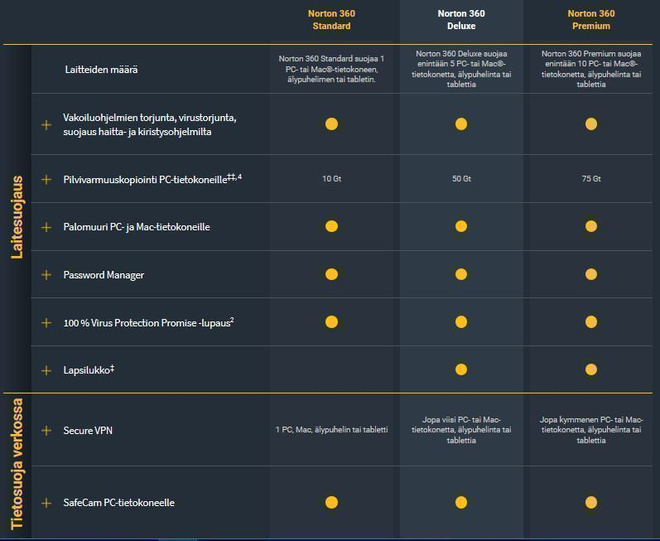Click Premium device count description text

591,69
